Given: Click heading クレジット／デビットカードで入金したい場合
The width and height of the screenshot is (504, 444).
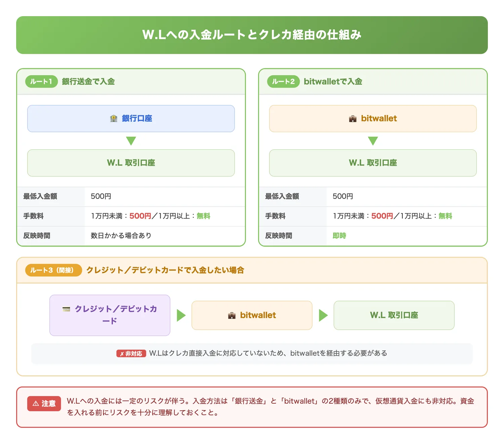Looking at the screenshot, I should coord(165,270).
